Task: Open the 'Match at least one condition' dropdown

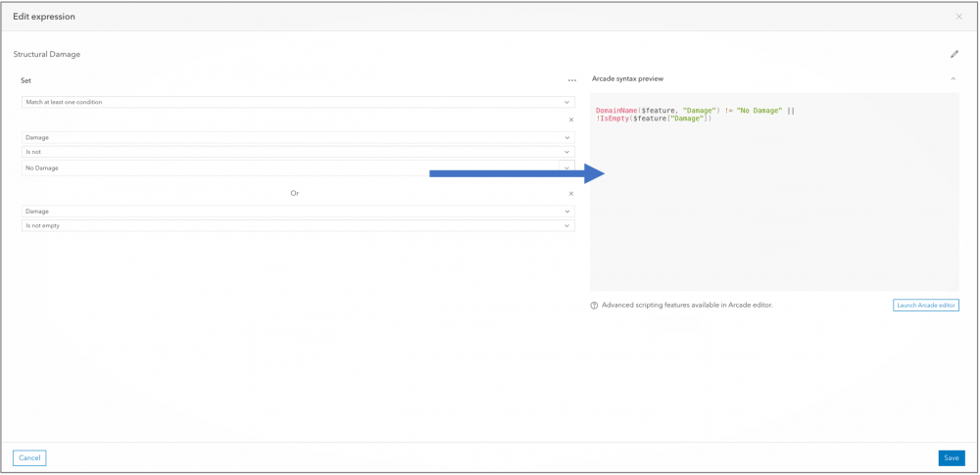Action: [298, 102]
